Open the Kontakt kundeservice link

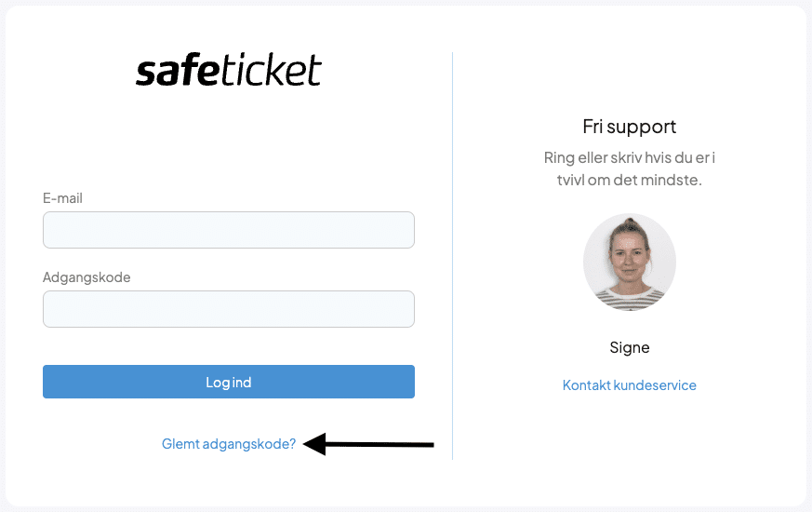click(629, 385)
